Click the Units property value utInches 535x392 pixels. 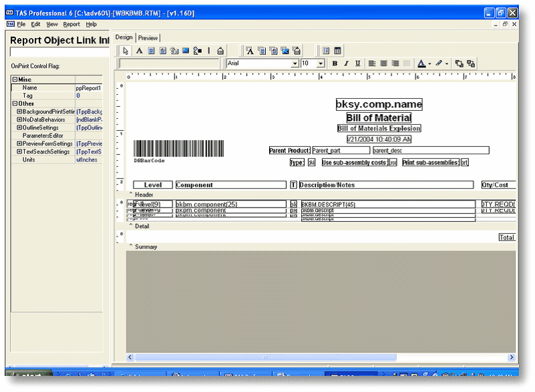pos(89,160)
